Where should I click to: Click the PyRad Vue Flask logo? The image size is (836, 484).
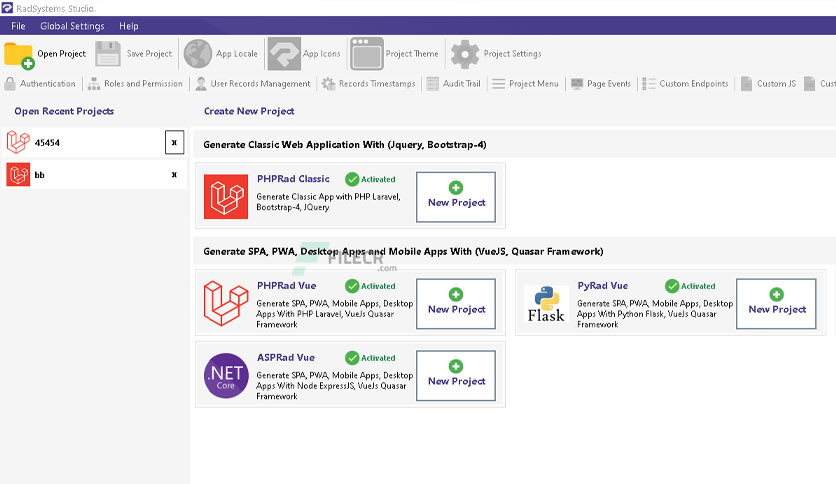[546, 304]
